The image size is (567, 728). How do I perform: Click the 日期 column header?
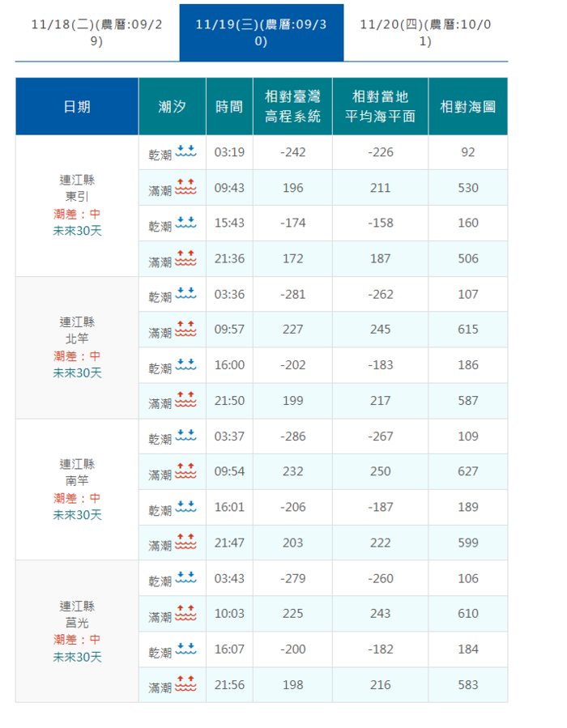[x=77, y=107]
